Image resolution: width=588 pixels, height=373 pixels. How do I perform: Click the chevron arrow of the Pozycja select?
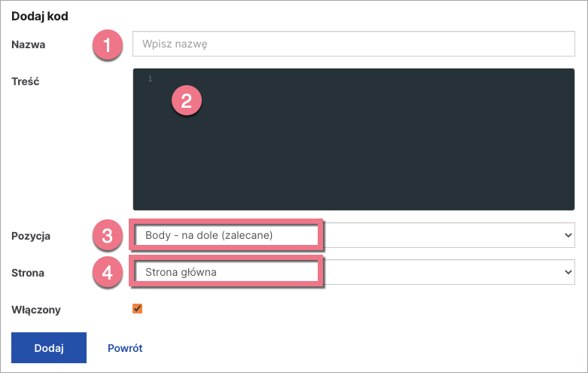click(x=568, y=235)
